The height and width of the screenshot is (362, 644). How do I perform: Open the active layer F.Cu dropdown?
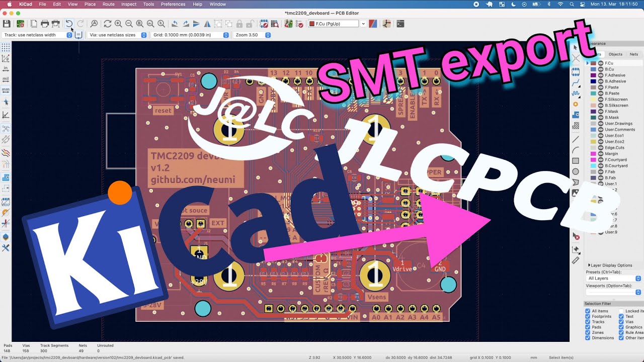pos(337,24)
